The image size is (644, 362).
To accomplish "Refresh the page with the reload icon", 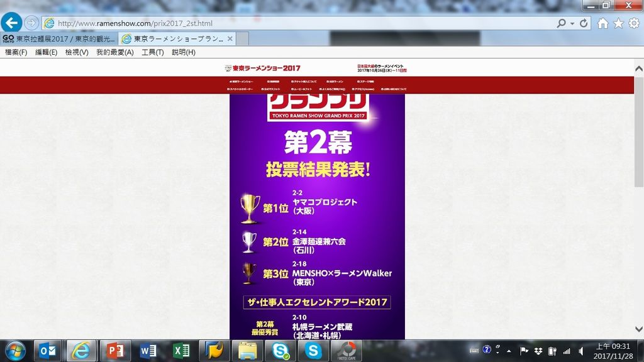I will (584, 23).
